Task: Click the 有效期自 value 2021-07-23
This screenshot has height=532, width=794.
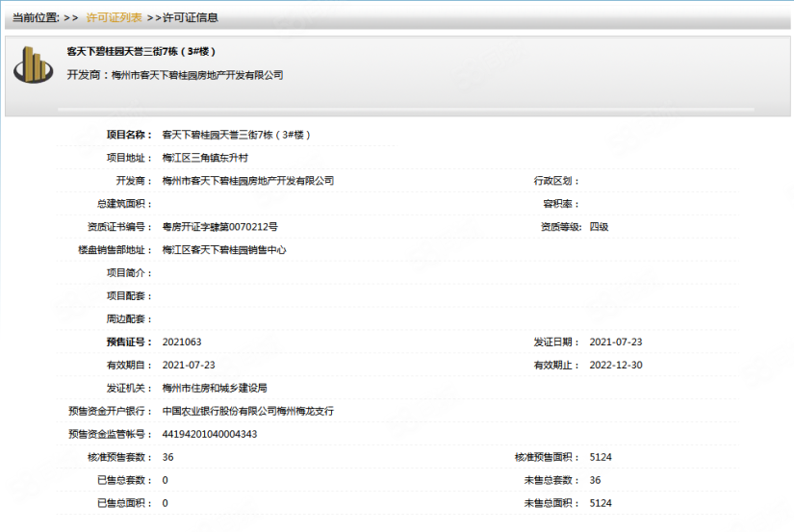Action: [x=189, y=365]
